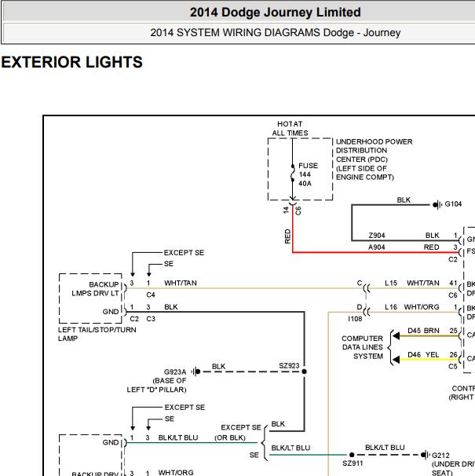
Task: Click the "BACKUP LMPS DRV LT" text
Action: tap(95, 289)
